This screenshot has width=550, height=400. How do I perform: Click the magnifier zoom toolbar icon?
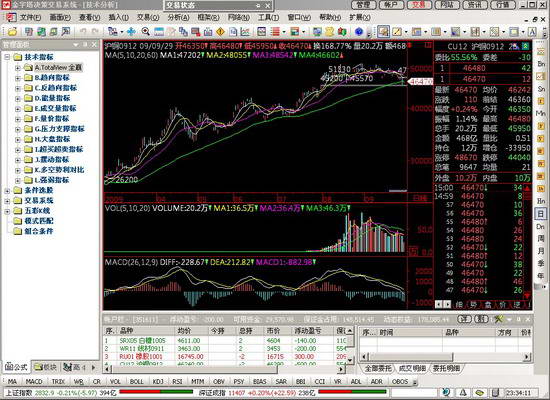145,32
